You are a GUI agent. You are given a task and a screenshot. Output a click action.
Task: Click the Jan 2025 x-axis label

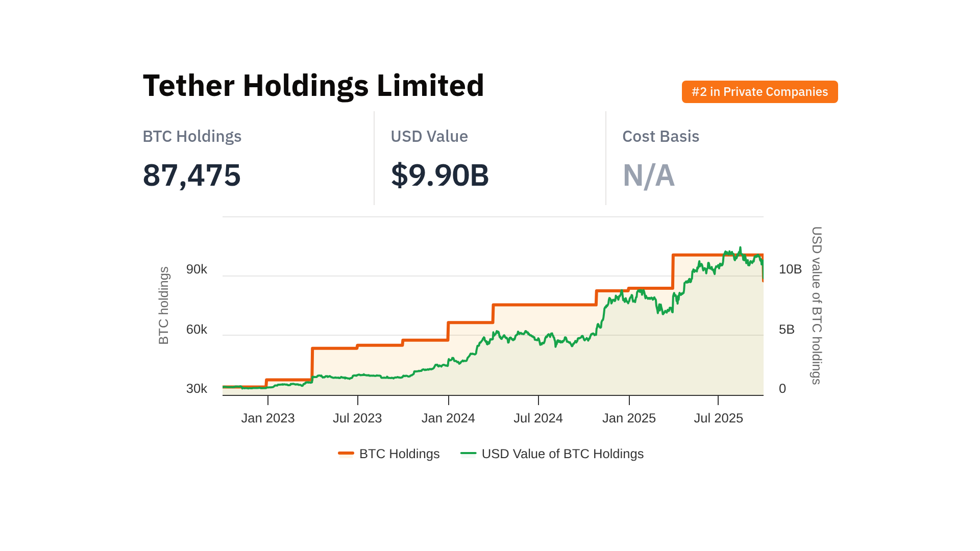coord(629,418)
